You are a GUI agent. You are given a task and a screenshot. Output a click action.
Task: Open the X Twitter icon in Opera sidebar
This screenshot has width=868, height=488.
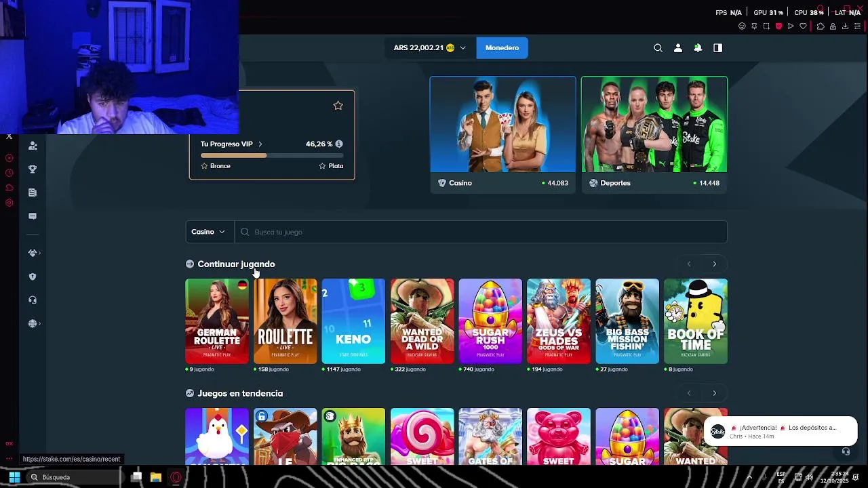pos(9,136)
